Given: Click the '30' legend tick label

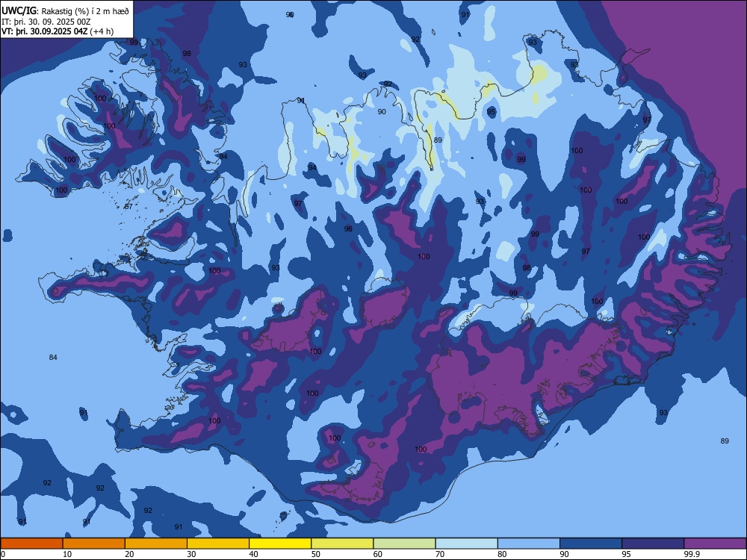Looking at the screenshot, I should point(191,554).
